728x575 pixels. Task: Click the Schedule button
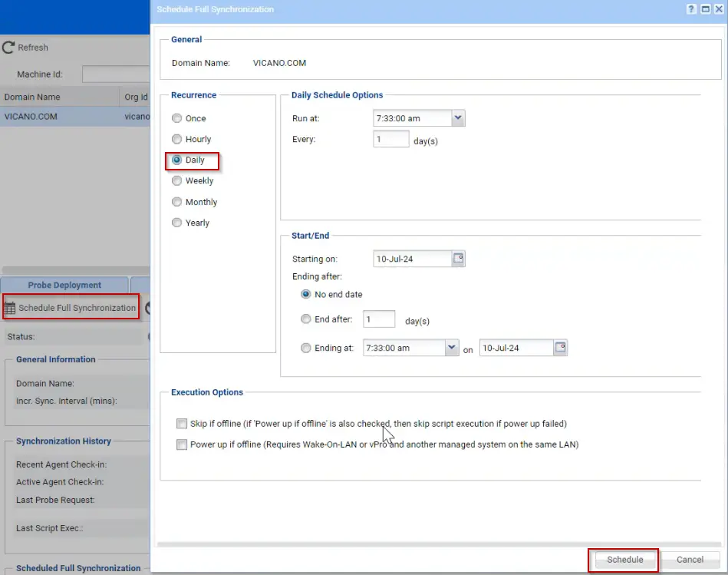point(625,560)
